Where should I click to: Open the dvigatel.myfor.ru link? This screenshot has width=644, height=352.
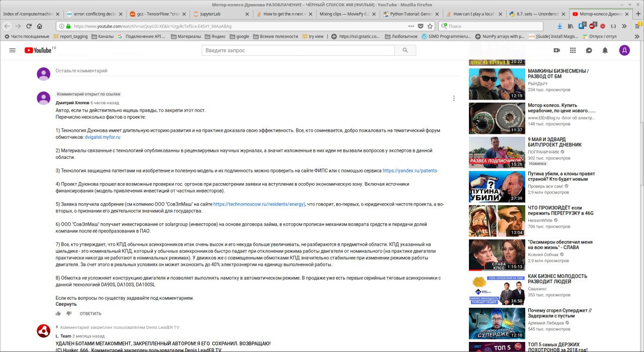103,137
